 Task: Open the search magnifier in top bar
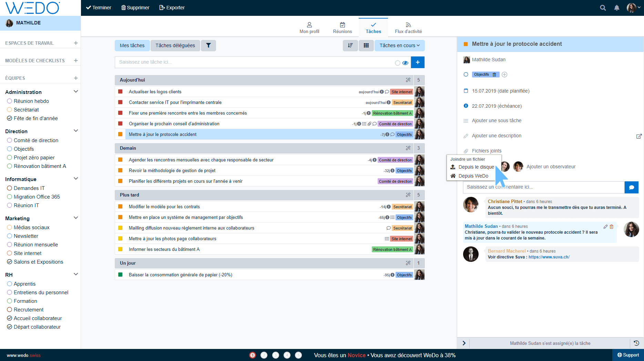pos(603,8)
